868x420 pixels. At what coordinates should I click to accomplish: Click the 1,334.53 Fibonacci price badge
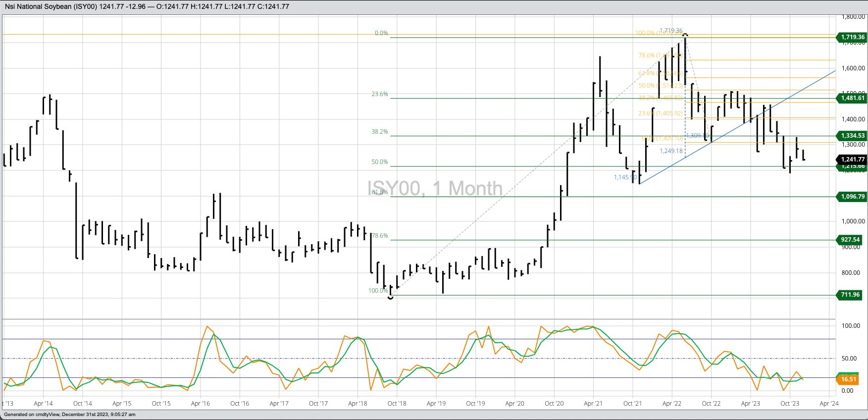[852, 136]
